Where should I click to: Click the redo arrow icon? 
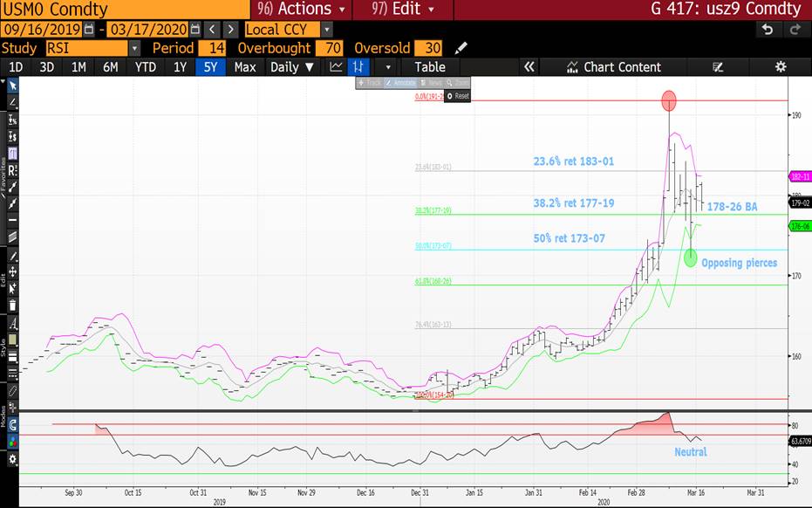point(795,30)
